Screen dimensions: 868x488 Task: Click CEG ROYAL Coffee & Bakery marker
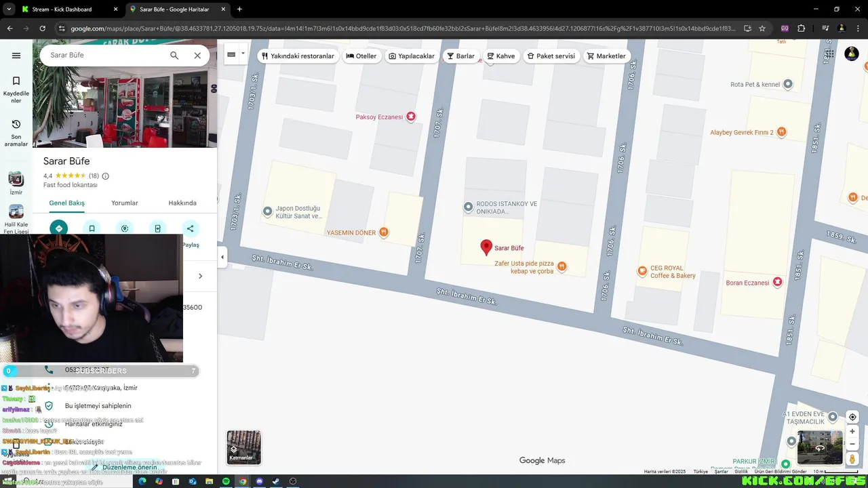click(x=642, y=271)
